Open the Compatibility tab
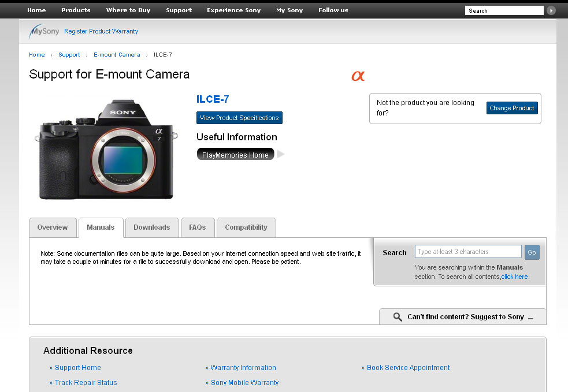This screenshot has width=568, height=392. (x=246, y=227)
